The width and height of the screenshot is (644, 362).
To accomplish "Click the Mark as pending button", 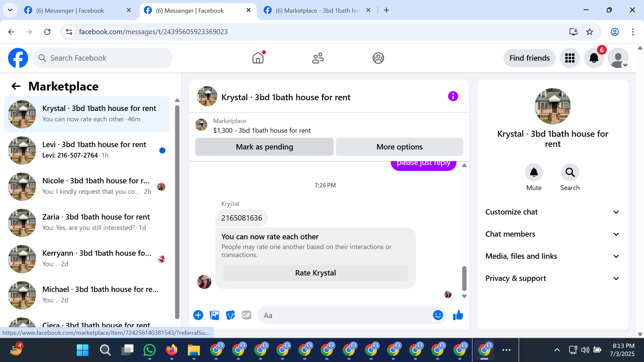I will click(264, 147).
